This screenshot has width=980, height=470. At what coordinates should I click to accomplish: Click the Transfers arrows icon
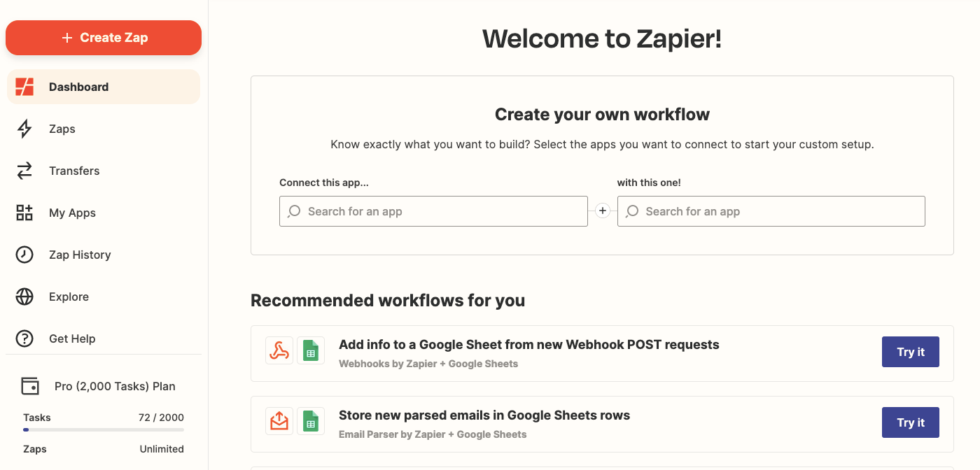pos(24,171)
